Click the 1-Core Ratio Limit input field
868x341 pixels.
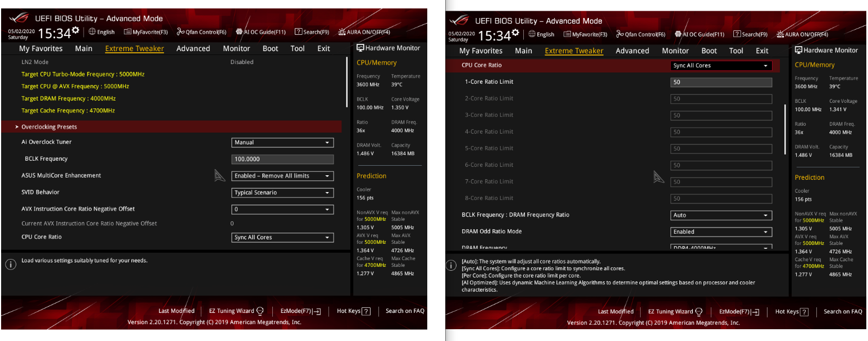pos(721,82)
